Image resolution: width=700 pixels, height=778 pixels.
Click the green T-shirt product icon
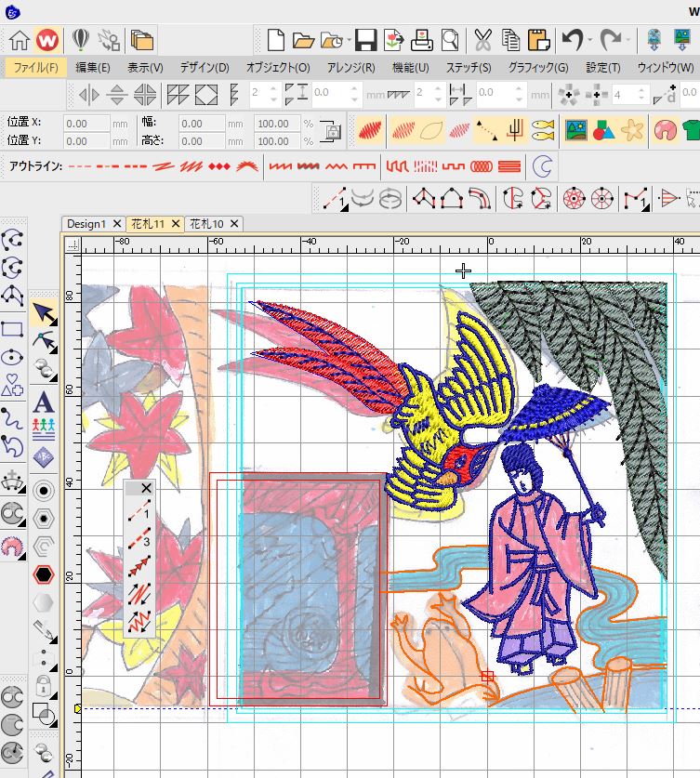point(691,130)
